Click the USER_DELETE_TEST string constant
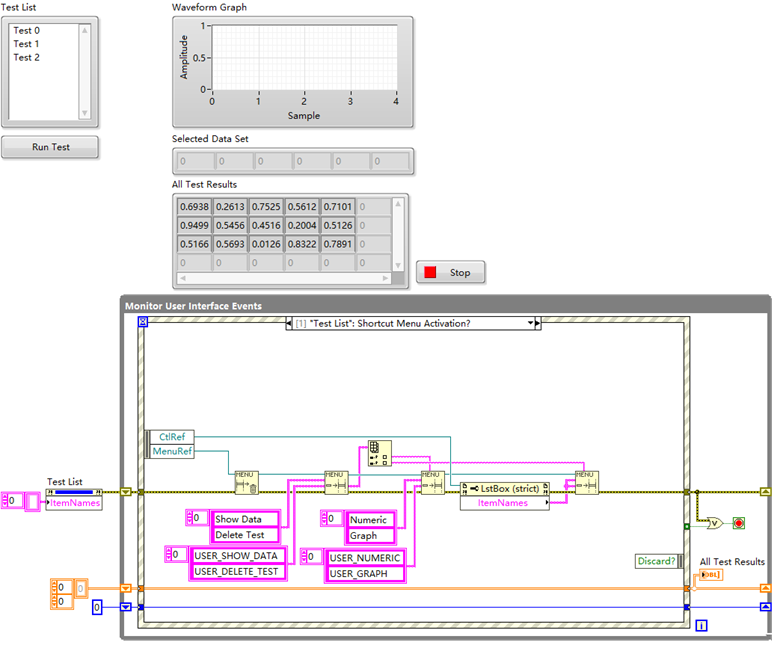 pyautogui.click(x=238, y=572)
